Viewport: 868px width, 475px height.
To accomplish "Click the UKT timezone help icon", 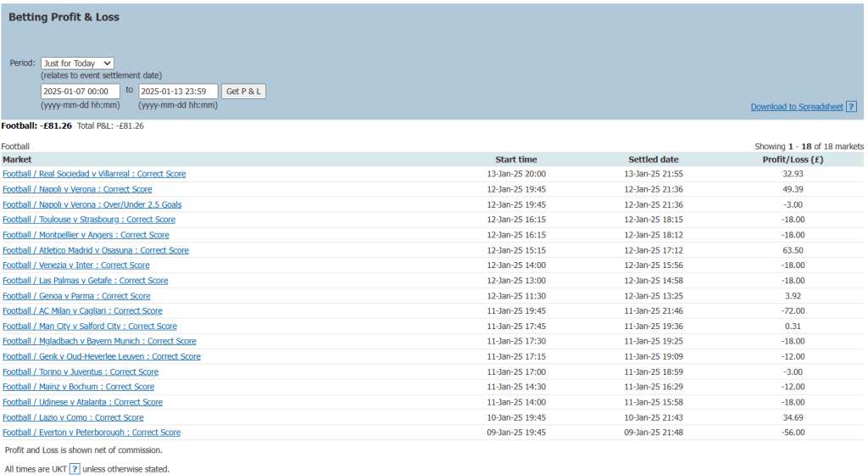I will [75, 469].
